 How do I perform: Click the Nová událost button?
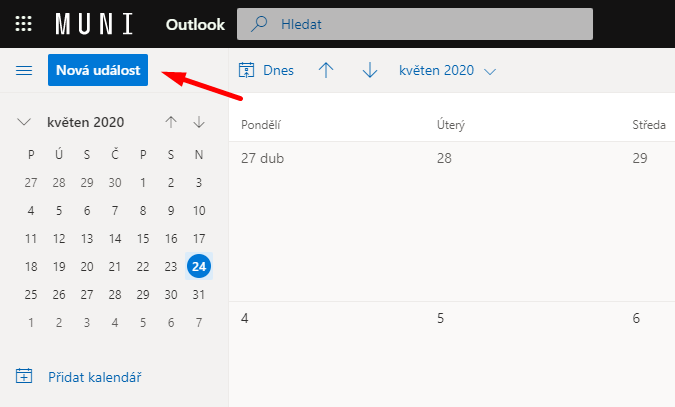tap(98, 70)
